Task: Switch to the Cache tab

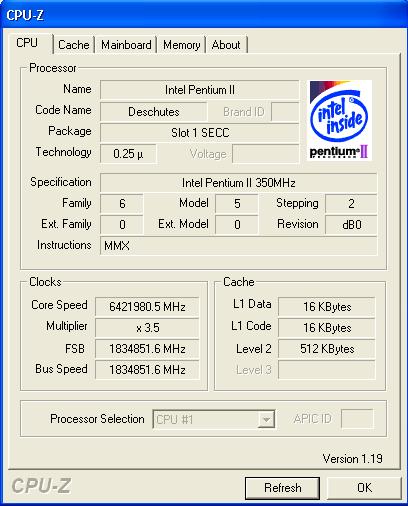Action: coord(74,45)
